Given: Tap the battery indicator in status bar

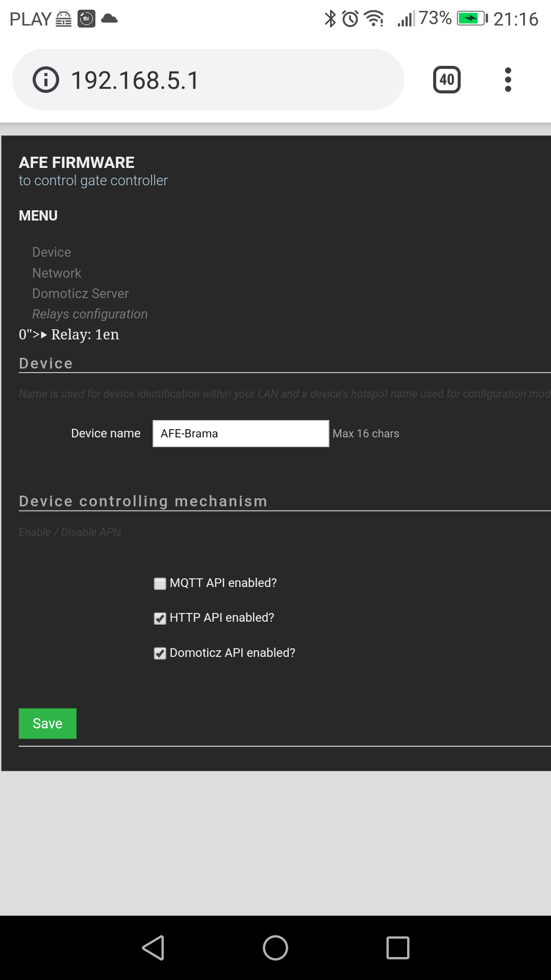Looking at the screenshot, I should point(472,19).
